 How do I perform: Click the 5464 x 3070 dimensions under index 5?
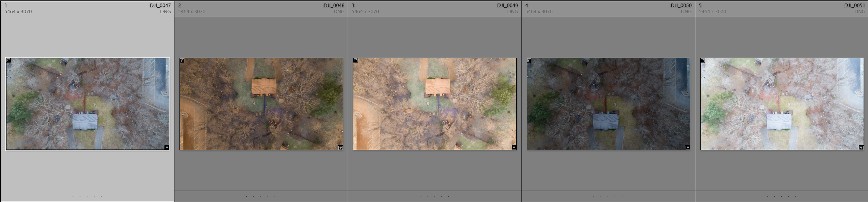click(x=712, y=12)
